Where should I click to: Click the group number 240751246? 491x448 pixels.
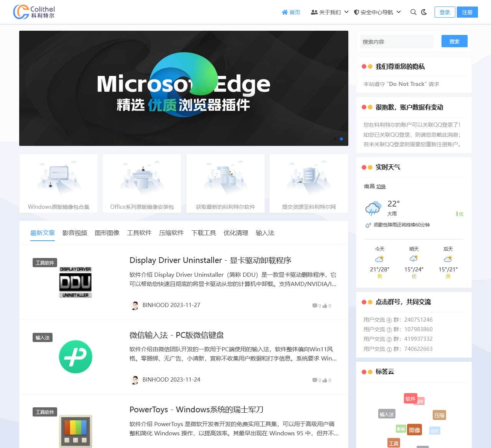(x=418, y=320)
